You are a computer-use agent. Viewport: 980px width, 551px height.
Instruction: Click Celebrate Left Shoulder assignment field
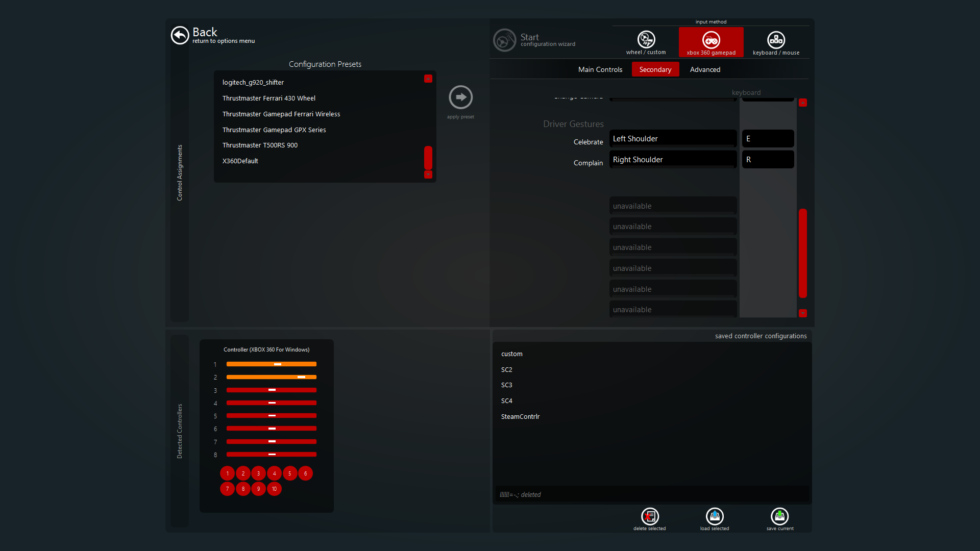coord(672,138)
